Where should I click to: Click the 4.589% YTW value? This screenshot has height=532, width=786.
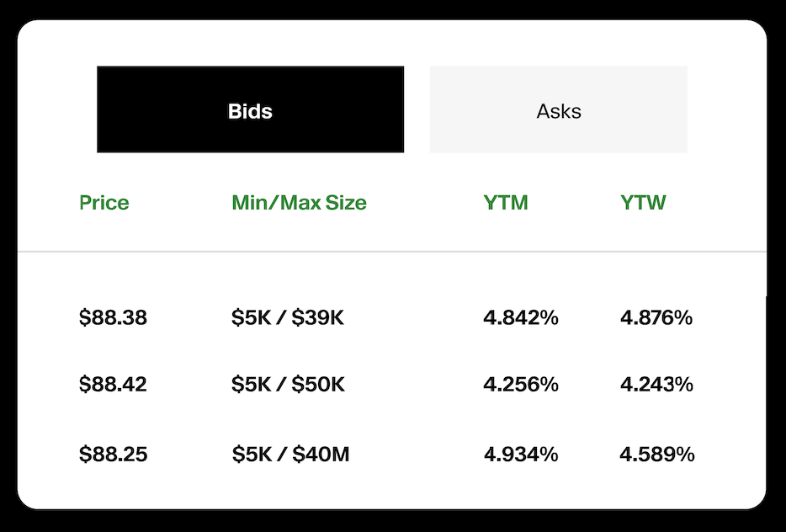(656, 455)
